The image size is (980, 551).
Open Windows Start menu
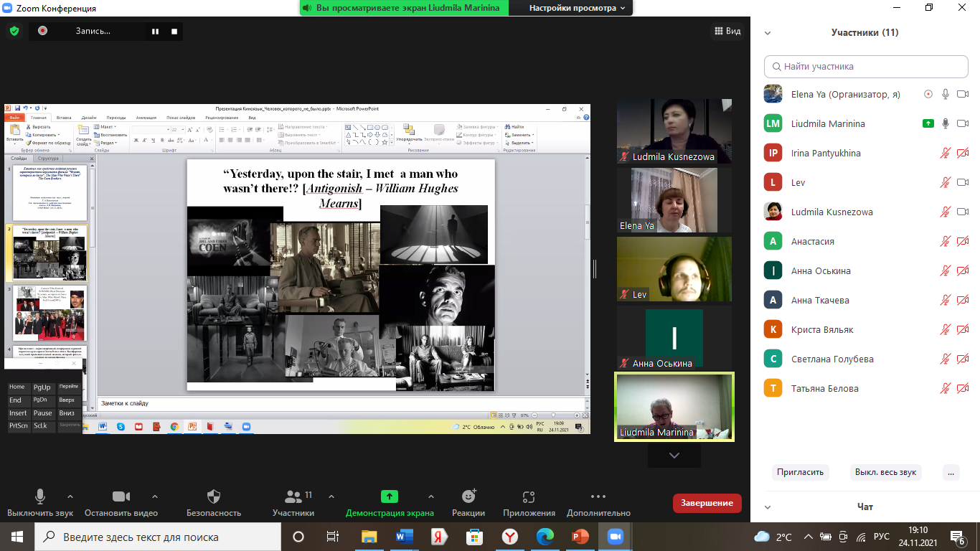click(x=17, y=537)
